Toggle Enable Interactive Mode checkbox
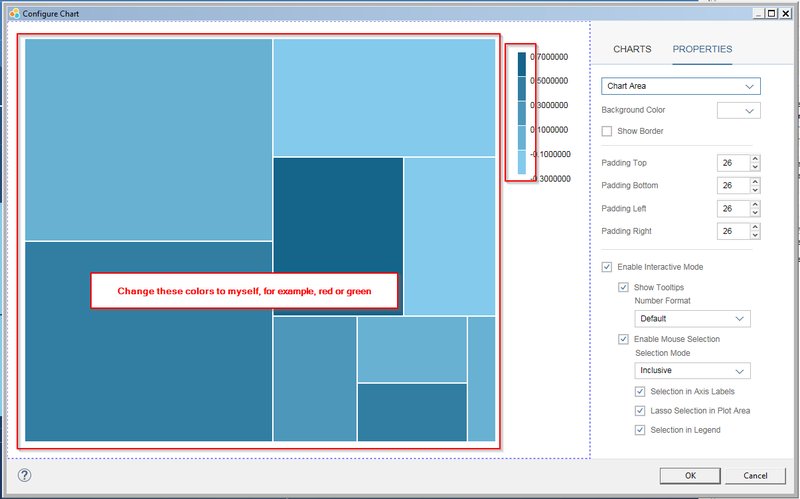 pos(607,267)
